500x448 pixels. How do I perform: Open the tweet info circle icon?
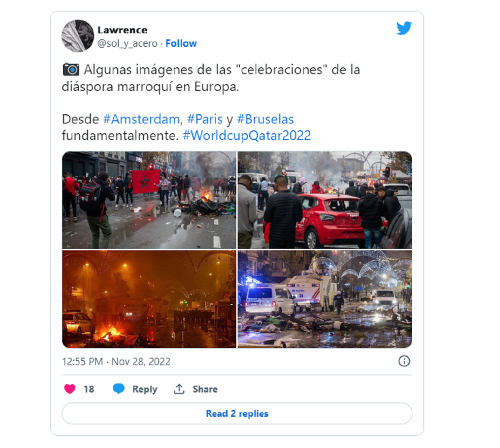404,361
